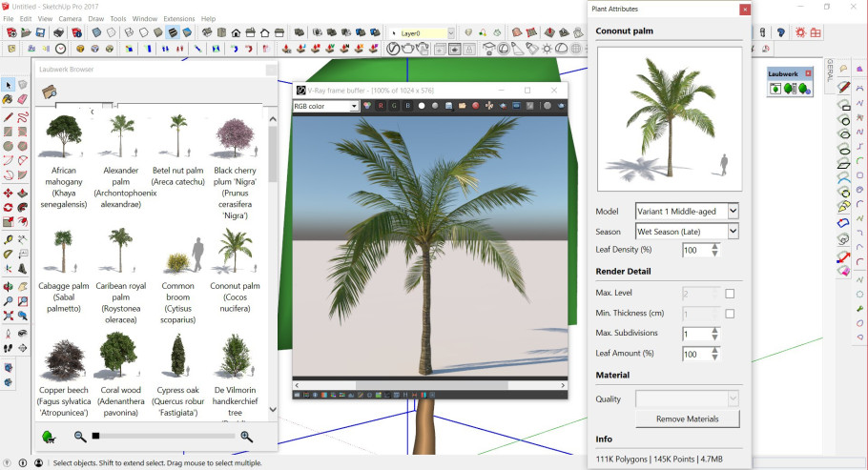The image size is (868, 470).
Task: Open image folder in V-Ray frame buffer
Action: (463, 106)
